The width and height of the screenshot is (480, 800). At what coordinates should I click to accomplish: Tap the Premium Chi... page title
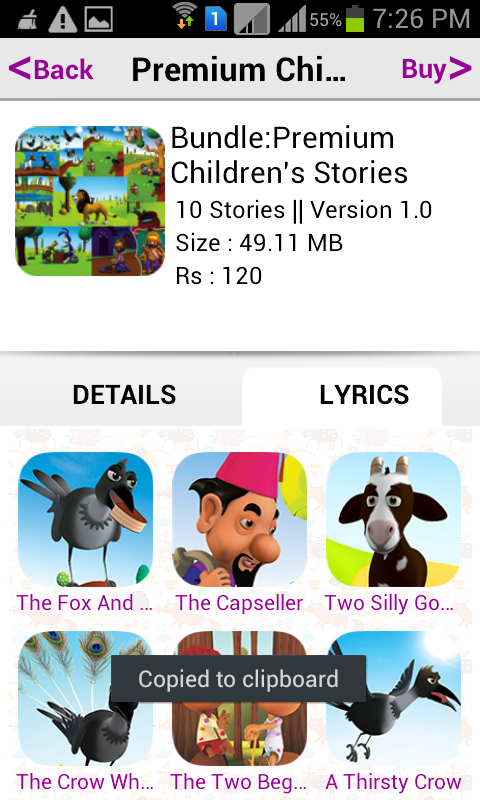[x=239, y=69]
